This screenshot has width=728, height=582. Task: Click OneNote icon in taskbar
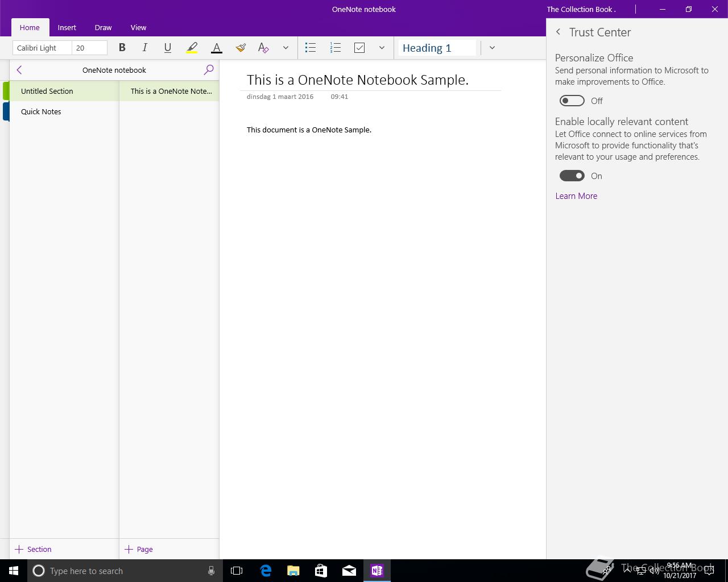click(x=377, y=571)
